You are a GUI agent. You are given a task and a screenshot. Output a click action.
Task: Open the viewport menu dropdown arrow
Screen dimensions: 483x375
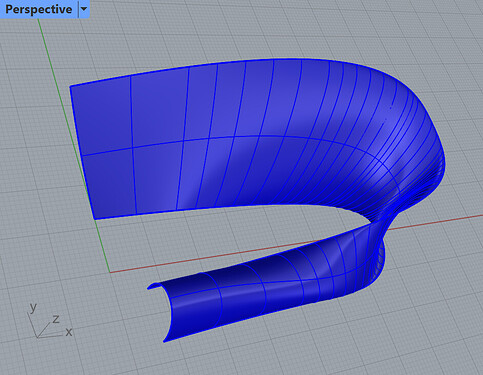pos(84,9)
